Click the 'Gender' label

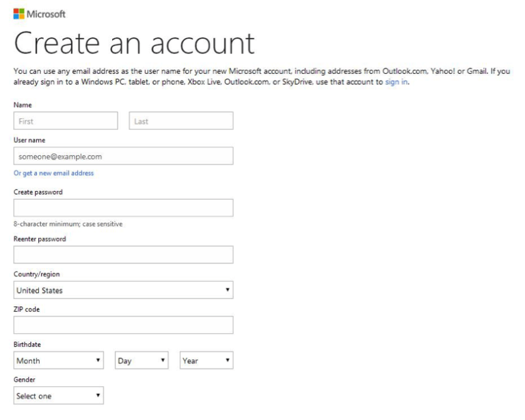pos(25,380)
